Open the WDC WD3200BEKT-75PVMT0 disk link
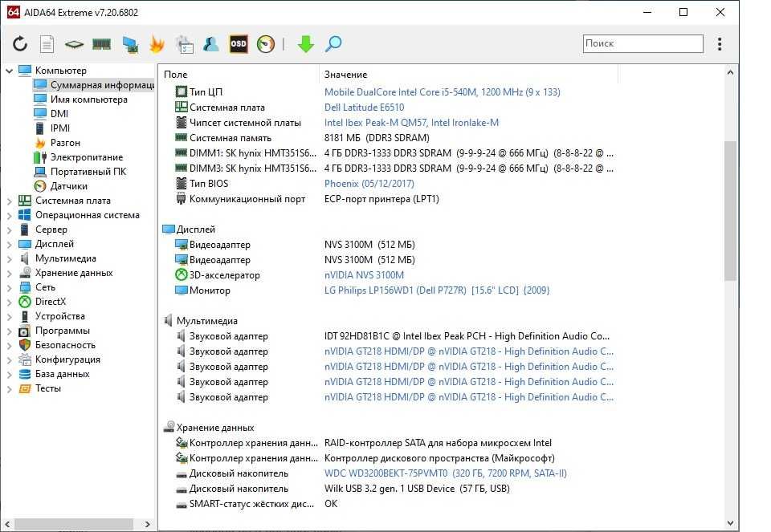The image size is (771, 532). pos(446,473)
